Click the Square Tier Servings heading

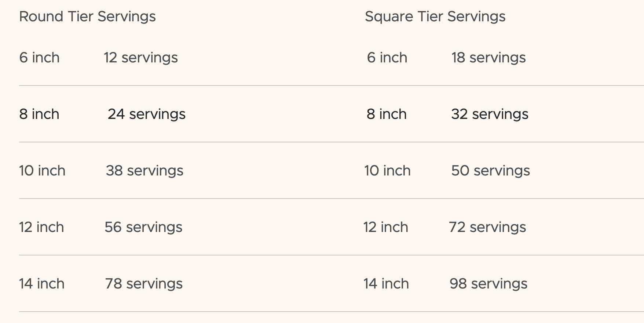pos(435,17)
